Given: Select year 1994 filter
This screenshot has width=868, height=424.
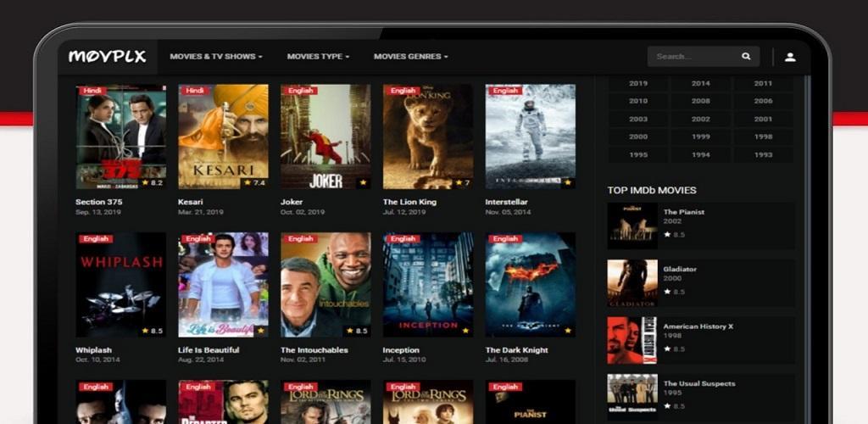Looking at the screenshot, I should [x=701, y=155].
